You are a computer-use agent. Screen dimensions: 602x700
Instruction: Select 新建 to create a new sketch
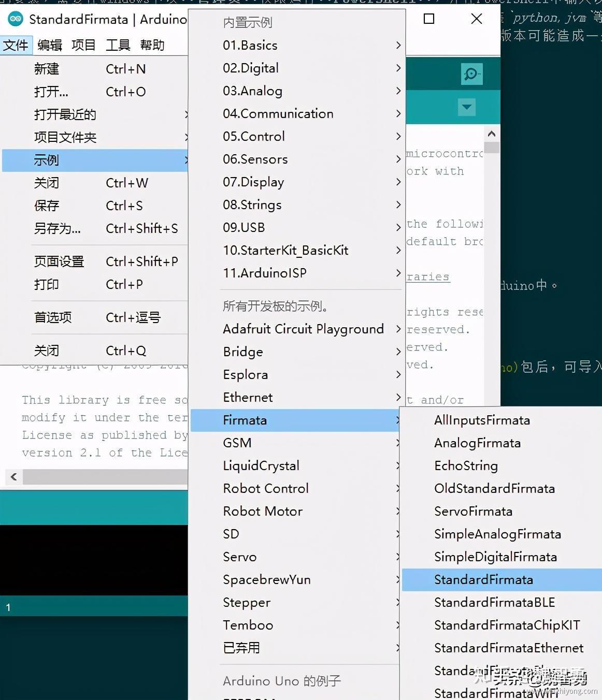tap(46, 69)
